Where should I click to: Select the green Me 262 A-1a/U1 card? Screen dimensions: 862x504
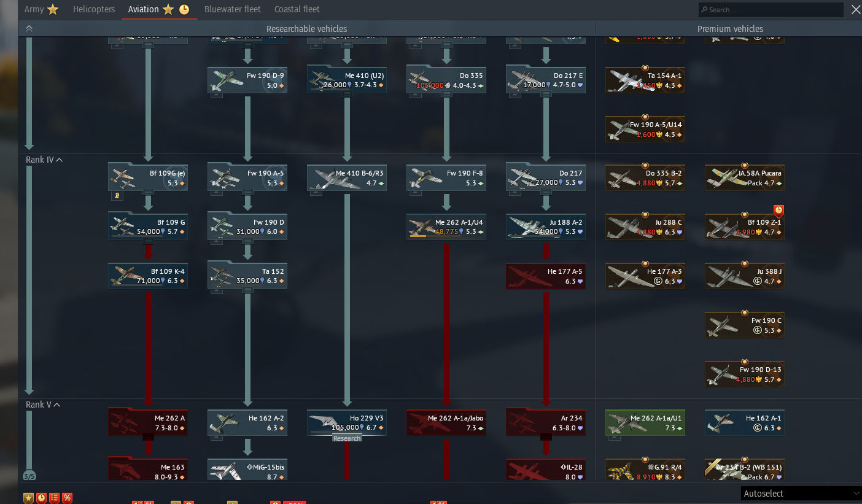point(645,423)
